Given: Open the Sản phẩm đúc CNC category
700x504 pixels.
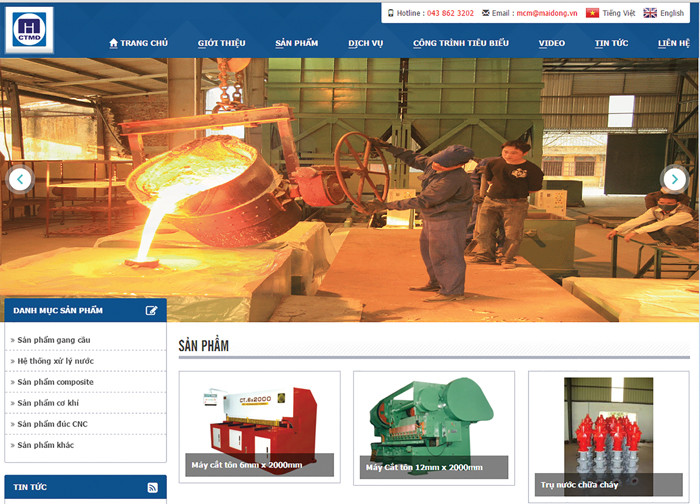Looking at the screenshot, I should [53, 424].
